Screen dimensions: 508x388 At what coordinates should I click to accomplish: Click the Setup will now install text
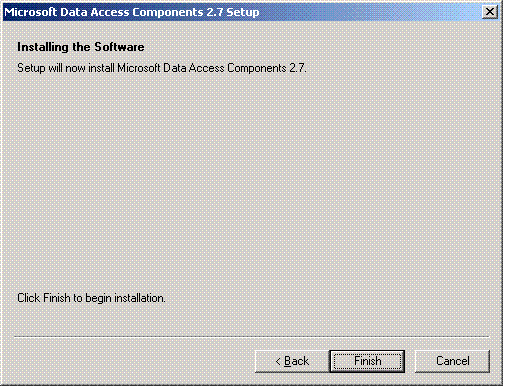tap(162, 68)
